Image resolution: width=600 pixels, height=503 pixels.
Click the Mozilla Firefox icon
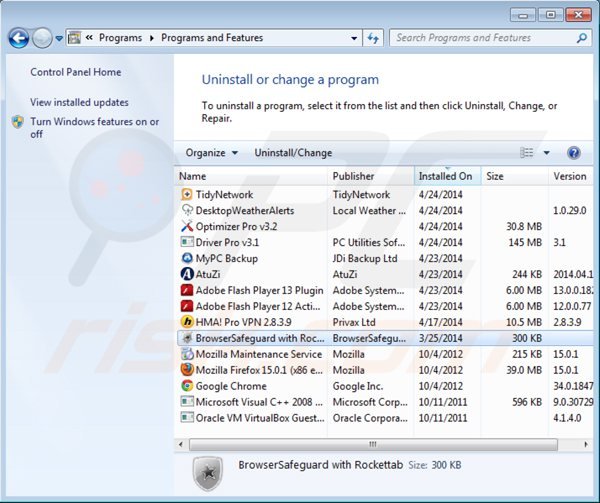187,370
